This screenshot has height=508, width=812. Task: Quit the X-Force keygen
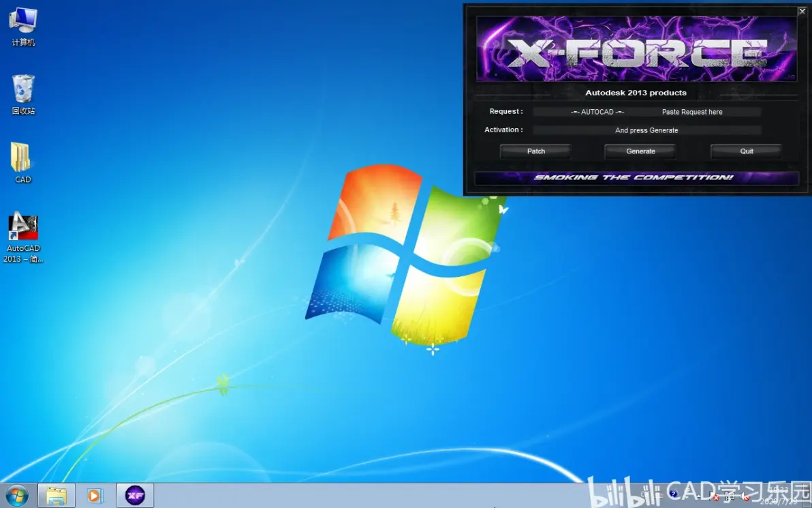pos(746,151)
